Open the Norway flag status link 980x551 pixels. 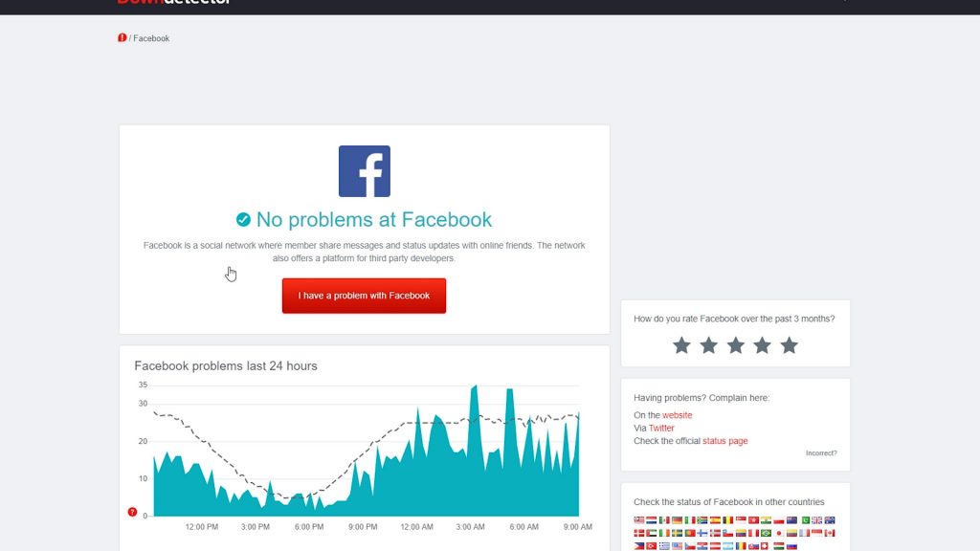click(715, 533)
